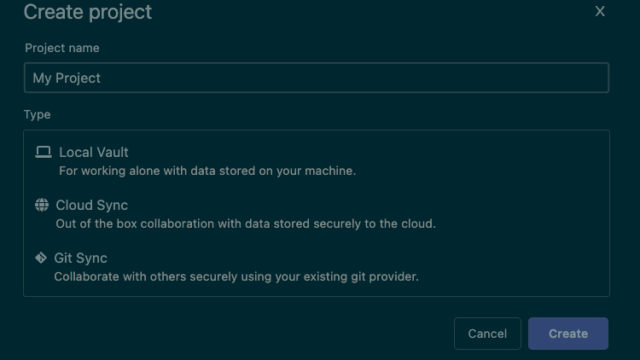
Task: Click the Create project dialog title
Action: click(88, 12)
